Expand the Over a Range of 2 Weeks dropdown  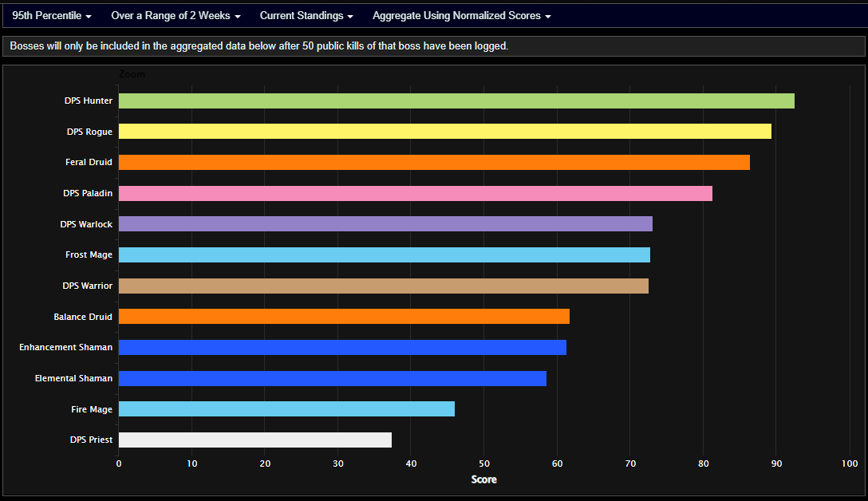tap(175, 15)
